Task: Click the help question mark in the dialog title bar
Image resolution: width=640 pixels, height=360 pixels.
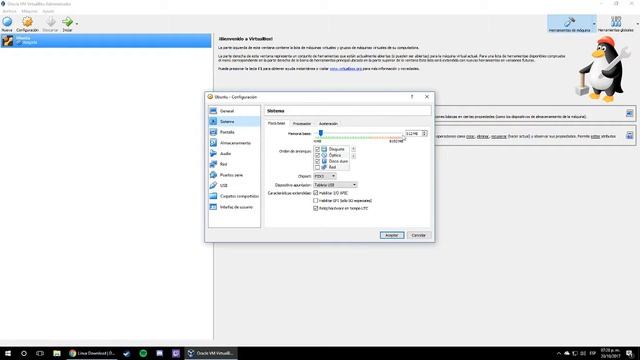Action: 412,97
